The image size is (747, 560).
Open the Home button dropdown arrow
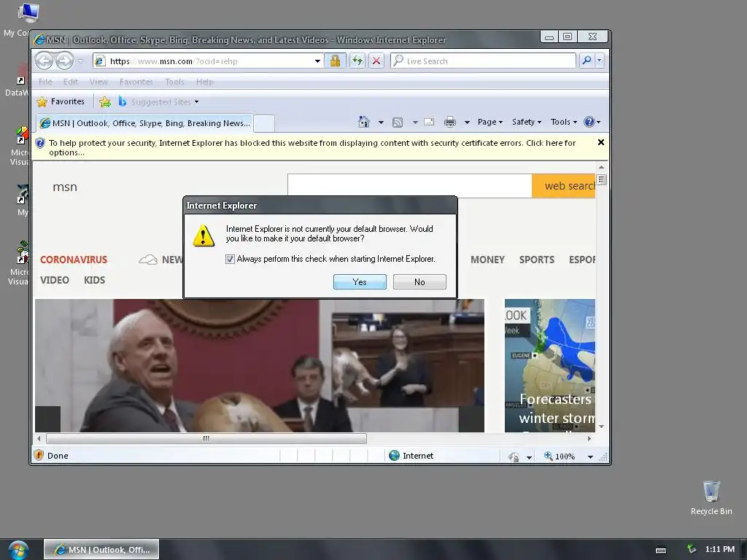pyautogui.click(x=381, y=122)
